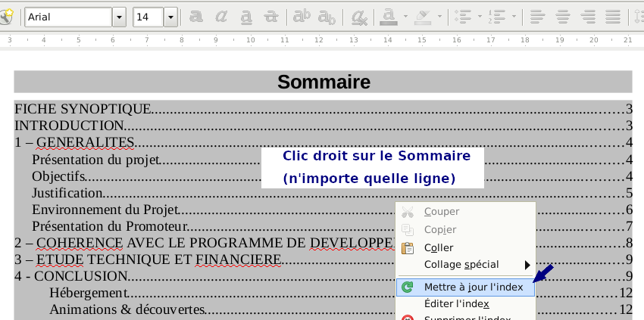This screenshot has width=644, height=320.
Task: Click the Animations & découvertes entry
Action: [x=127, y=309]
